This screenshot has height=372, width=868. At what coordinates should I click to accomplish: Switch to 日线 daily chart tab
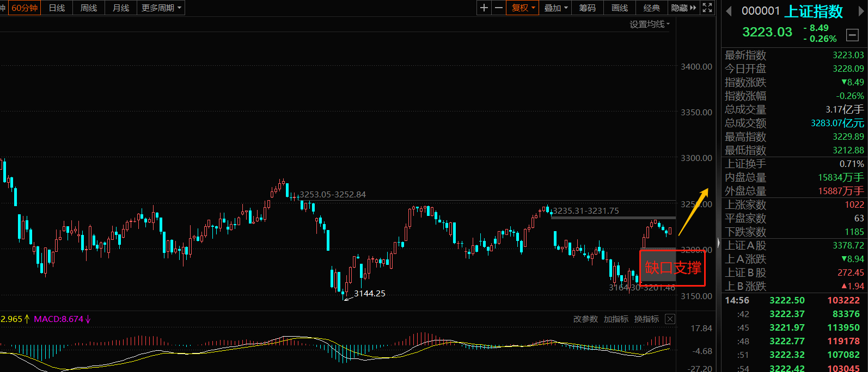pyautogui.click(x=57, y=8)
